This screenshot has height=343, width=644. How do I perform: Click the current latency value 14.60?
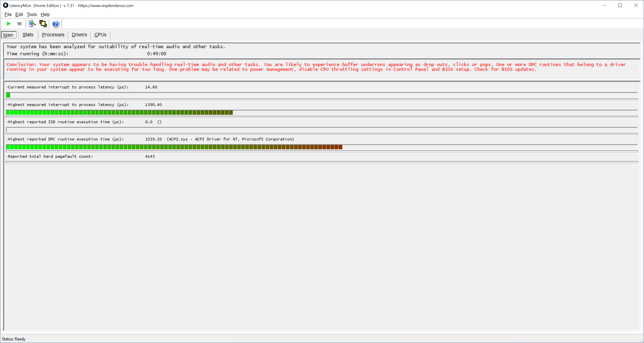coord(151,87)
